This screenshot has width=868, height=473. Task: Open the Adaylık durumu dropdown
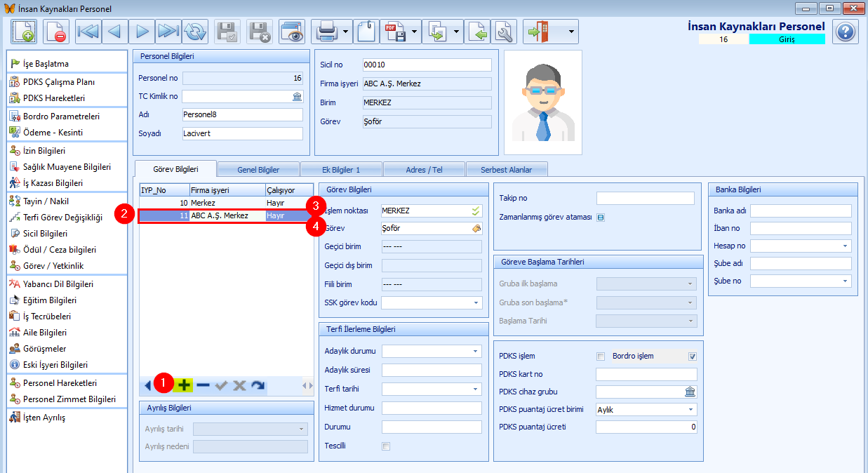(476, 351)
